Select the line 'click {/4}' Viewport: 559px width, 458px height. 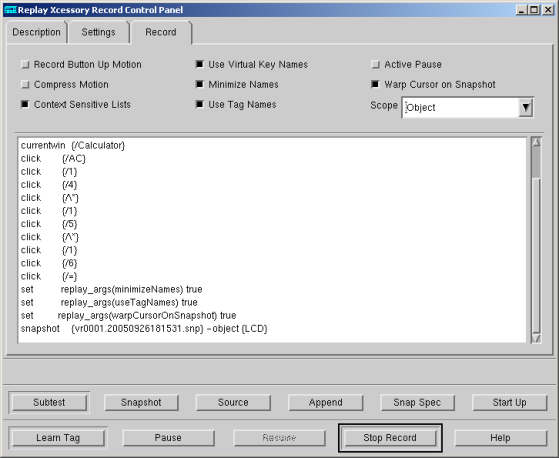coord(49,185)
